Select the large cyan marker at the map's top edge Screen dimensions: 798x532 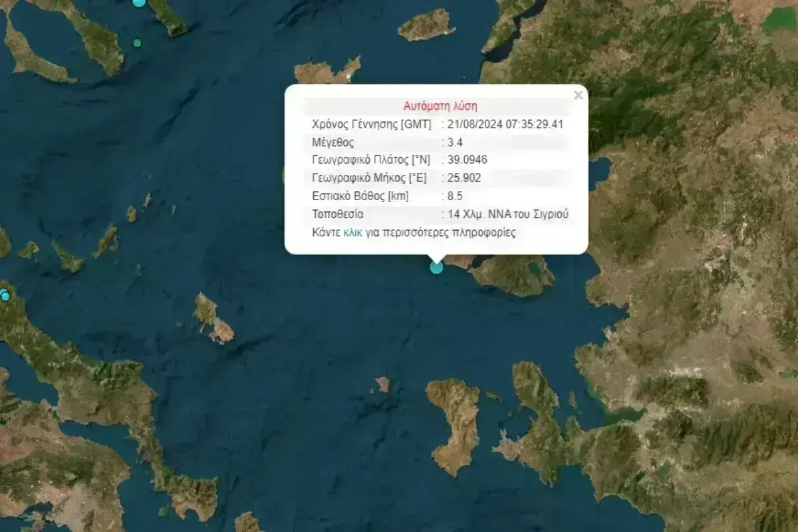point(139,2)
